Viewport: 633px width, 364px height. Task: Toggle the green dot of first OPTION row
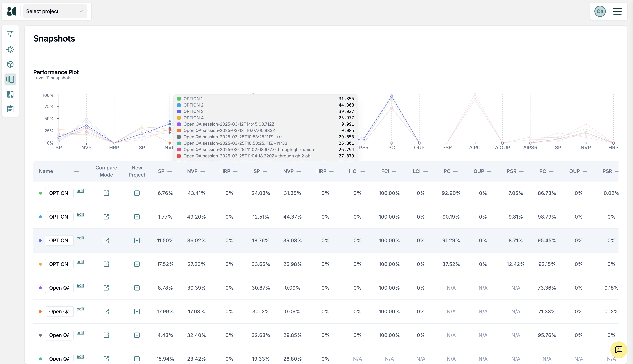pos(40,193)
